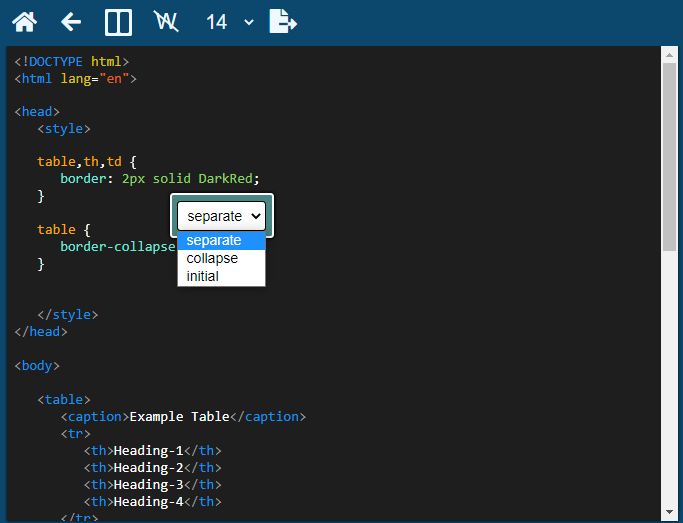Screen dimensions: 683x523
Task: Click the 'border-collapse' property text
Action: (x=118, y=246)
